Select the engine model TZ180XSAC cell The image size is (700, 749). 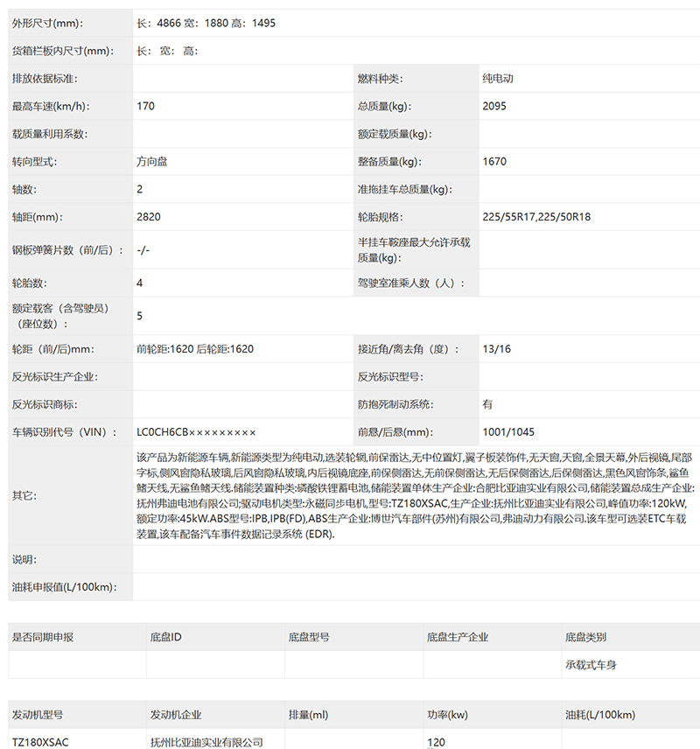click(40, 742)
